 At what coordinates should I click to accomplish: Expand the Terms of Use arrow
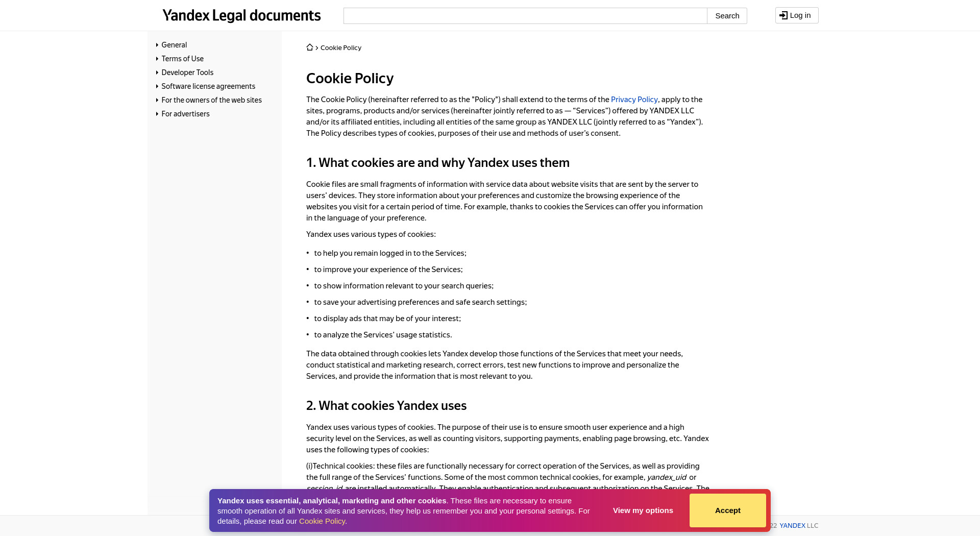click(x=157, y=59)
